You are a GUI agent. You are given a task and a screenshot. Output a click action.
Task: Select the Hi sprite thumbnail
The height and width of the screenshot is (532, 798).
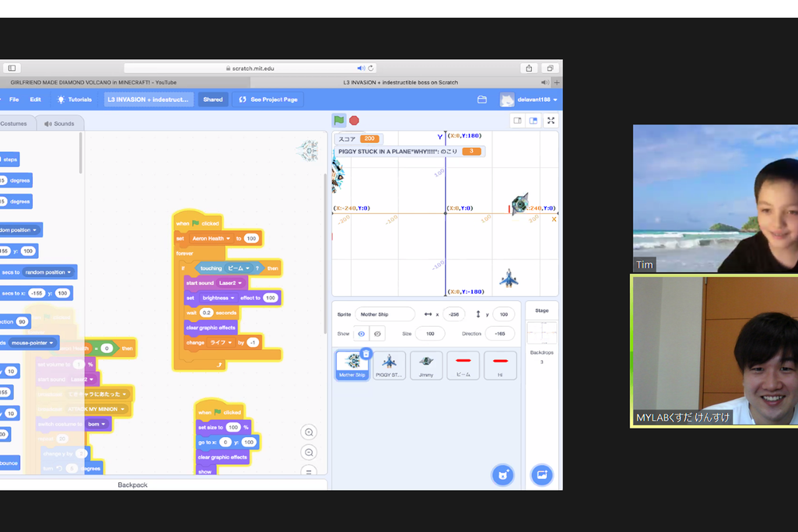(500, 365)
